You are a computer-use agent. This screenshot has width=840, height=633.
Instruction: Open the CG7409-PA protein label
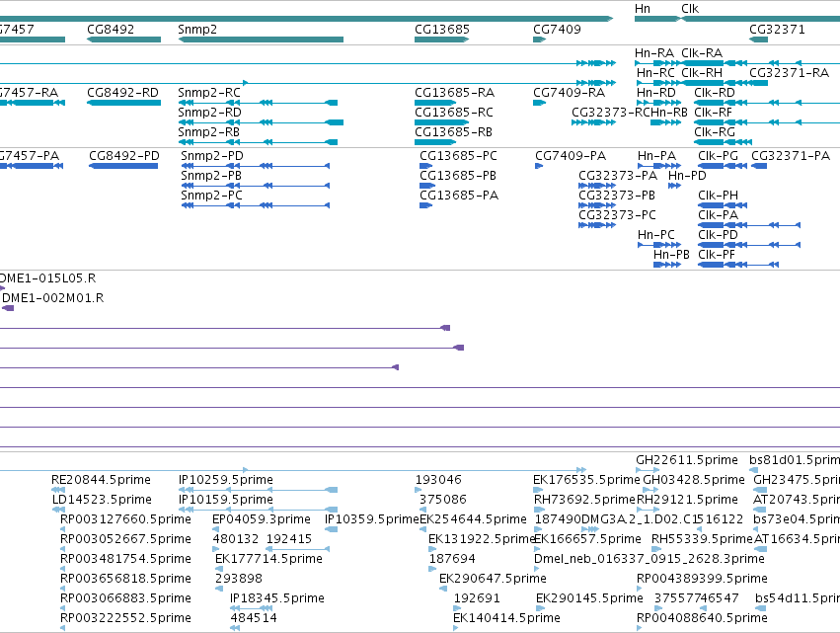(x=571, y=155)
